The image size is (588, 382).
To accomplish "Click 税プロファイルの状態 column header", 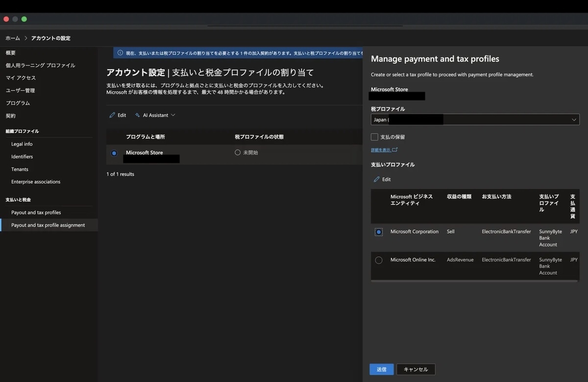I will (259, 137).
